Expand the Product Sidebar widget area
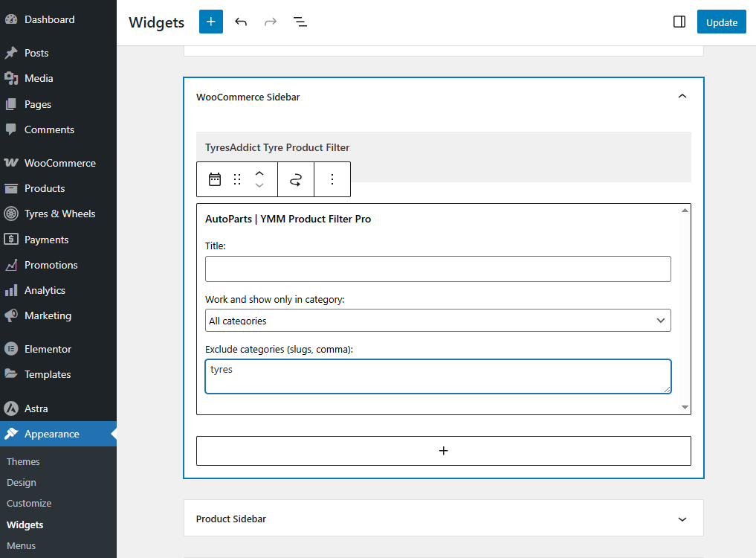756x558 pixels. tap(682, 519)
